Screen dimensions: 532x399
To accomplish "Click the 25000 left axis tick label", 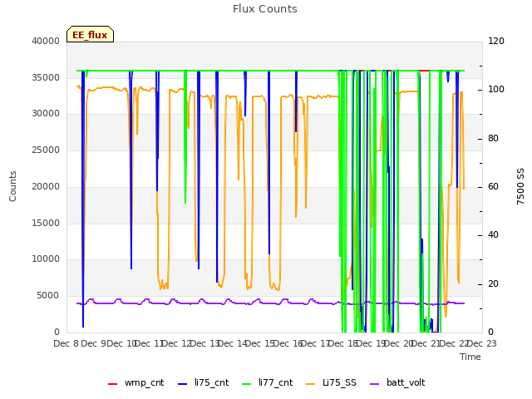I will (46, 150).
